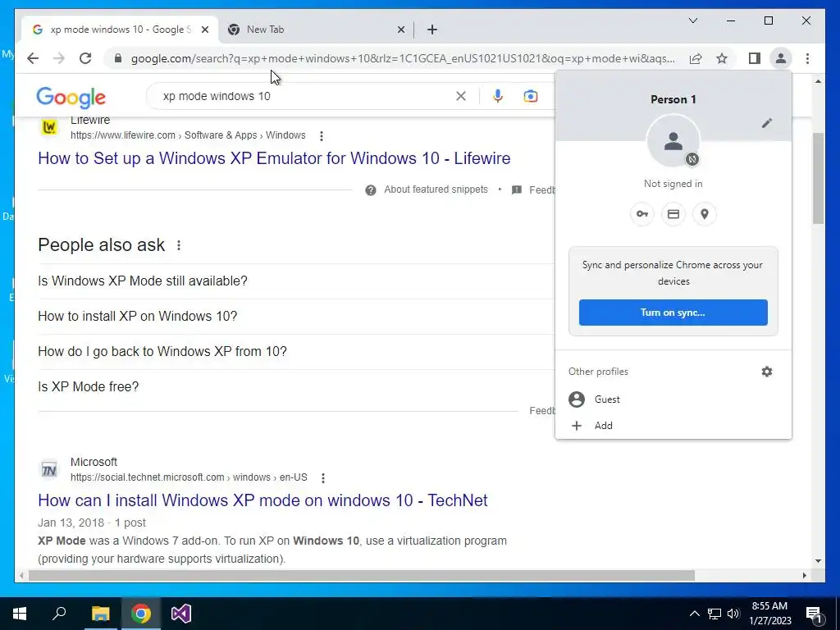Click the Turn on sync button
840x630 pixels.
(x=673, y=313)
